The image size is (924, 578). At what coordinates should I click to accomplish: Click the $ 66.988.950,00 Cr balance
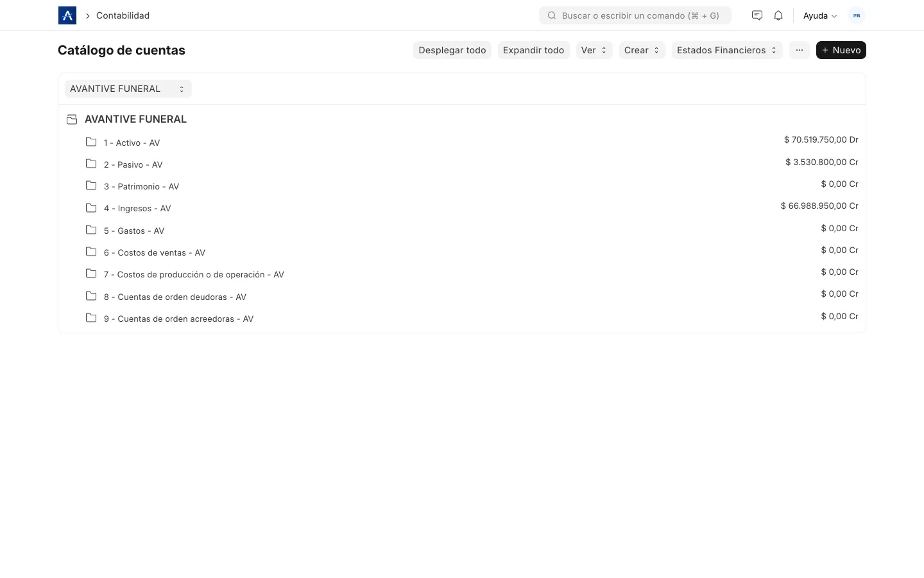pos(819,206)
